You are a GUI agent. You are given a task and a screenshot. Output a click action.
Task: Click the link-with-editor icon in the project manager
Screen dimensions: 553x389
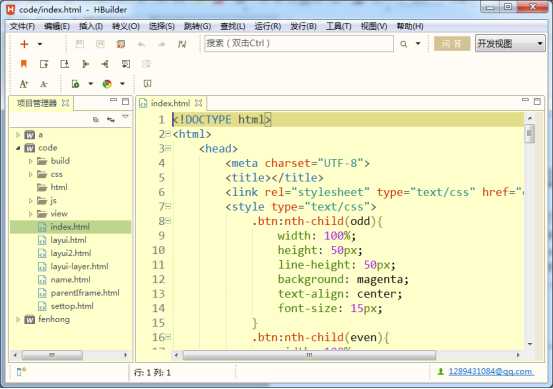[x=111, y=120]
